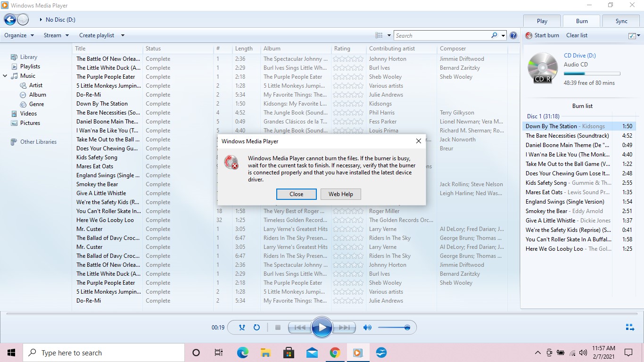The width and height of the screenshot is (644, 362).
Task: Click Start burn
Action: coord(542,35)
